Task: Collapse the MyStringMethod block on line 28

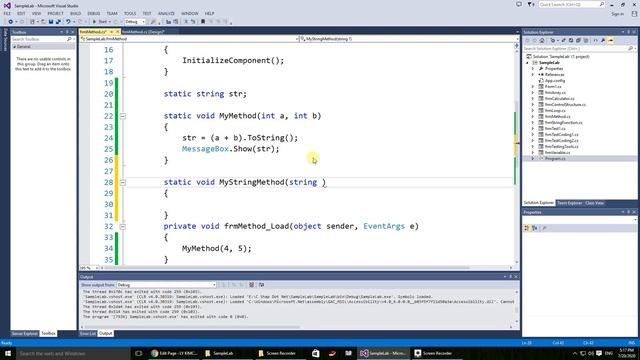Action: click(x=122, y=182)
